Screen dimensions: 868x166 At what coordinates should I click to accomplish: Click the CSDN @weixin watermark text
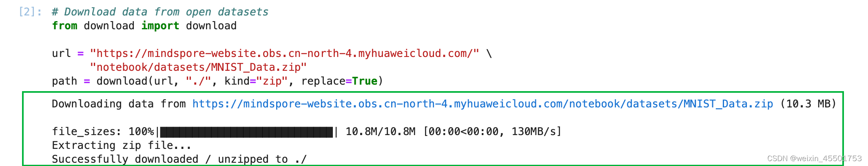(814, 159)
